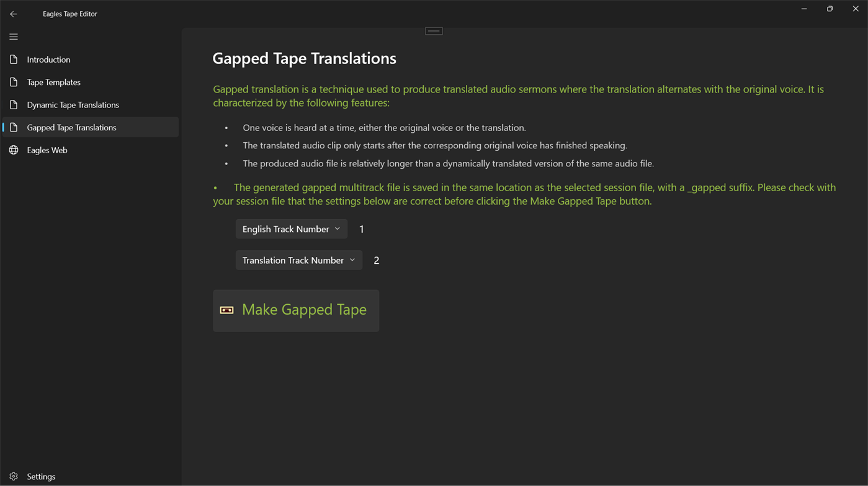868x486 pixels.
Task: Select the Tape Templates page icon
Action: pyautogui.click(x=14, y=82)
